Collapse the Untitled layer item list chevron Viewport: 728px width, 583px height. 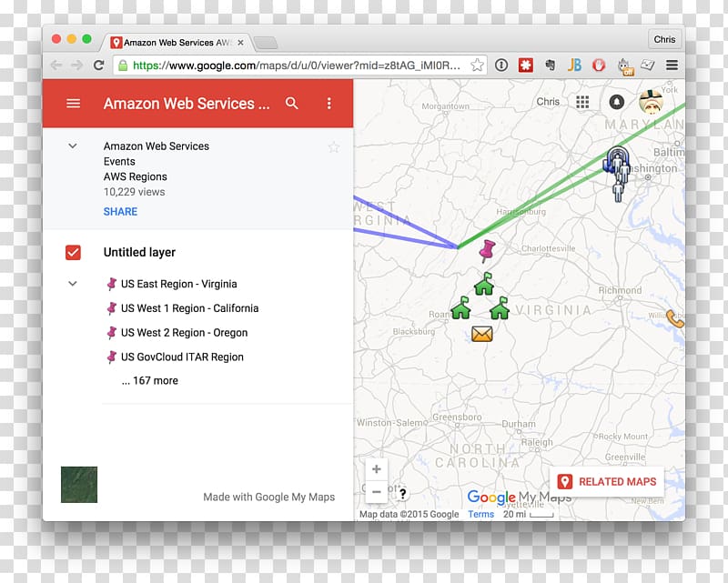click(x=73, y=283)
